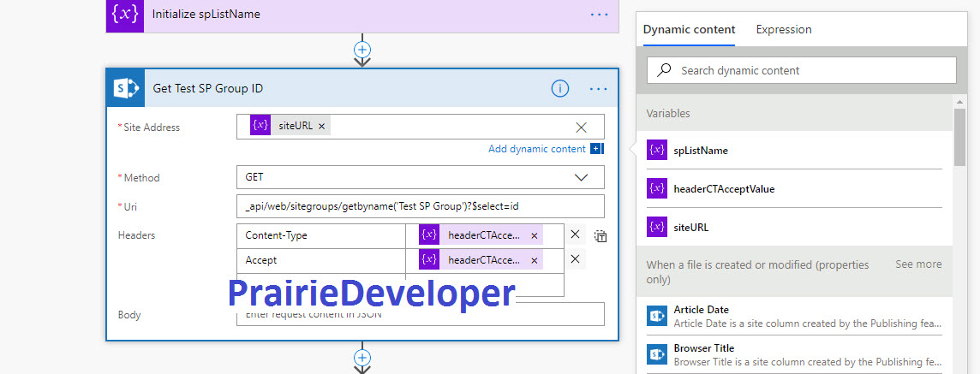Click the headerCTAcce token in Accept value
Screen dimensions: 980x374
coord(480,260)
